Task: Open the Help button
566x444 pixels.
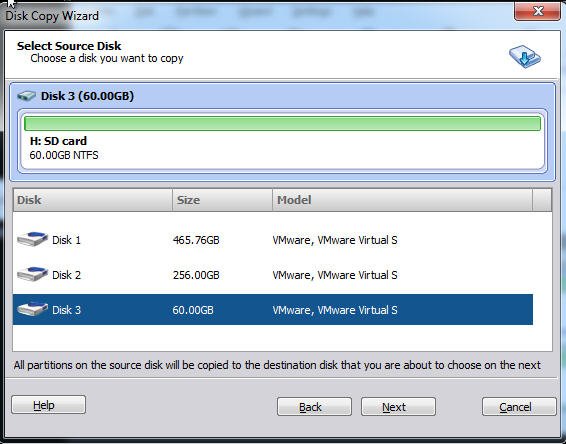Action: coord(48,405)
